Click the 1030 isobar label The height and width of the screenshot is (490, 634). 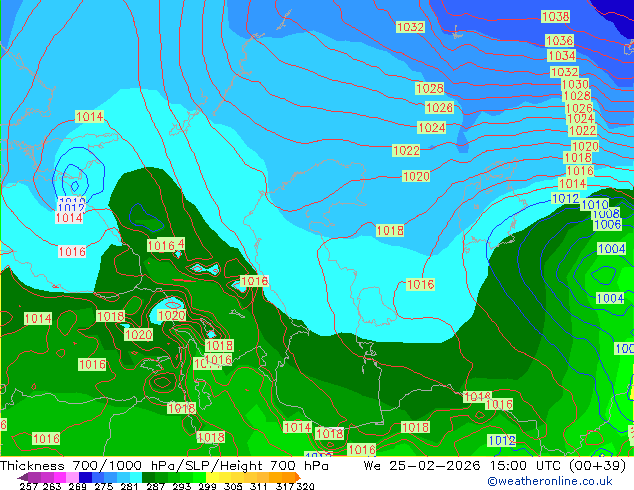575,84
